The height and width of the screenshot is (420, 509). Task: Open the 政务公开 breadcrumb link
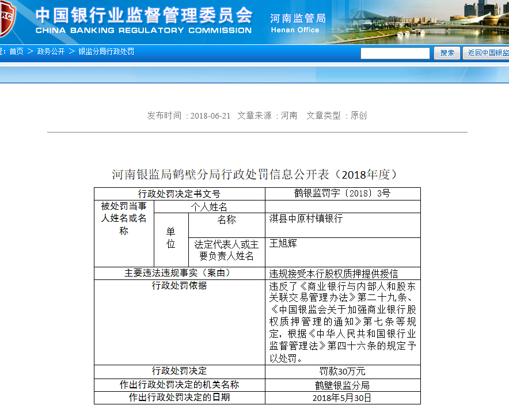pos(51,52)
